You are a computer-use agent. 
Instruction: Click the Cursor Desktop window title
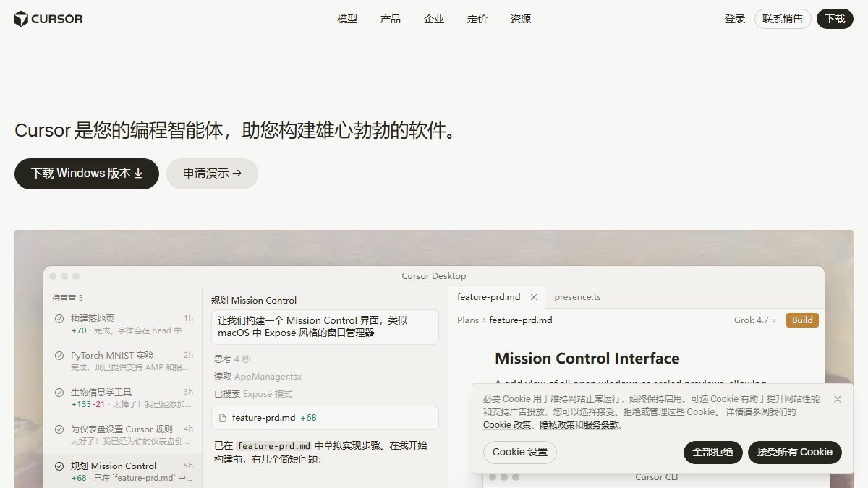[x=434, y=276]
